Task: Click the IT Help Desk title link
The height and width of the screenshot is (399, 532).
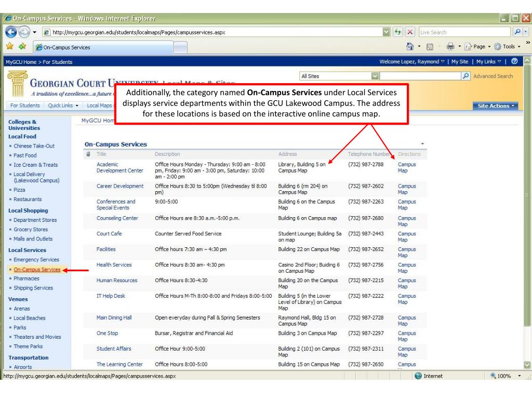Action: [111, 296]
